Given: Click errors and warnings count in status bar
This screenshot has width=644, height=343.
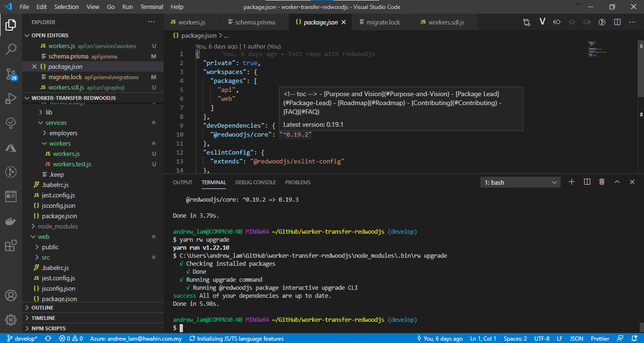Looking at the screenshot, I should coord(71,338).
